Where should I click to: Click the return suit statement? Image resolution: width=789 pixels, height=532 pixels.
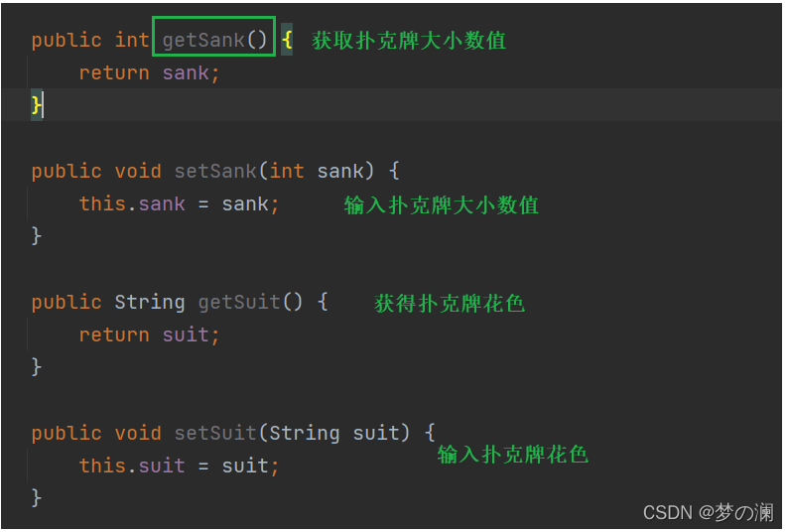click(x=149, y=334)
